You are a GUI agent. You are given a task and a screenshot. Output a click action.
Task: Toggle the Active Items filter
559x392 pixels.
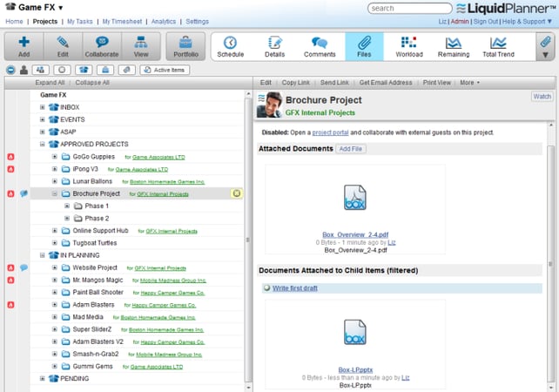165,70
